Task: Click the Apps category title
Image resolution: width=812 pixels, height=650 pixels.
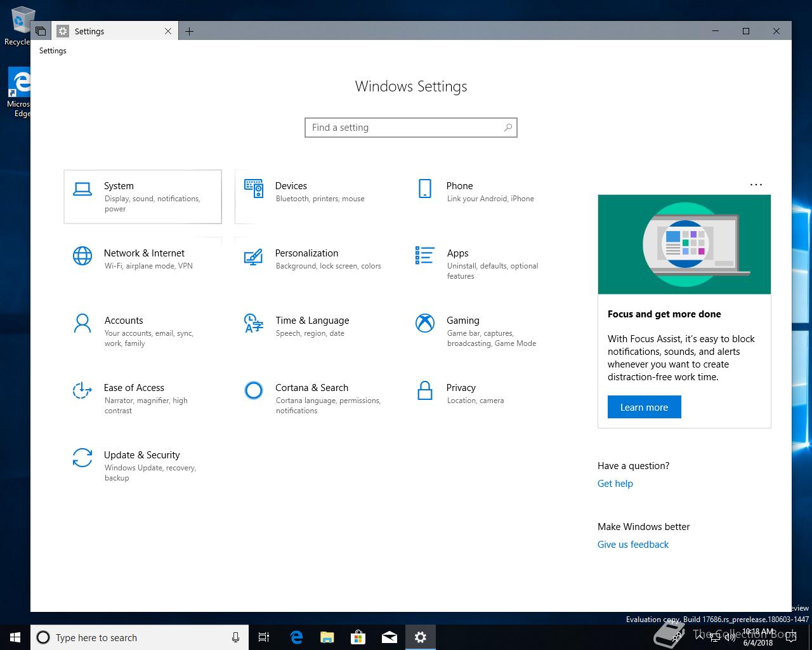Action: click(x=458, y=253)
